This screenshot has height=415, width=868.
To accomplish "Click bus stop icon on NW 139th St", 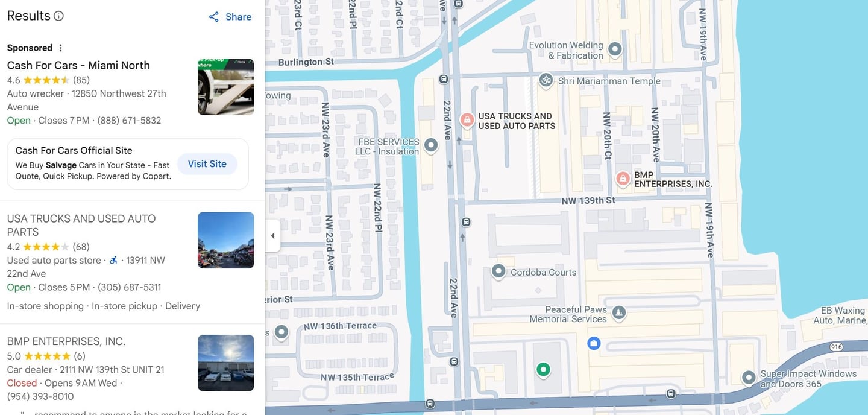I will [x=466, y=222].
